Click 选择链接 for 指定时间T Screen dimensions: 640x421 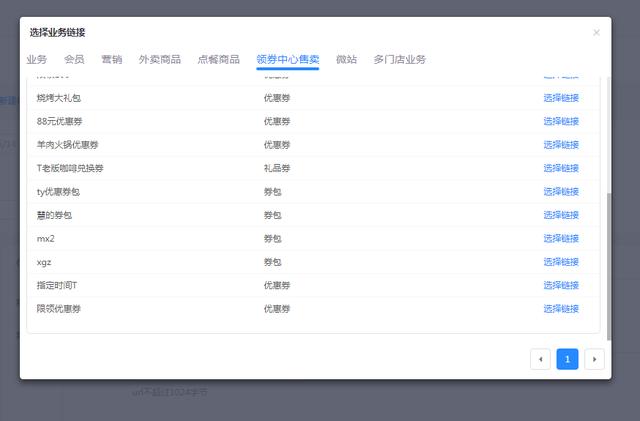(561, 285)
